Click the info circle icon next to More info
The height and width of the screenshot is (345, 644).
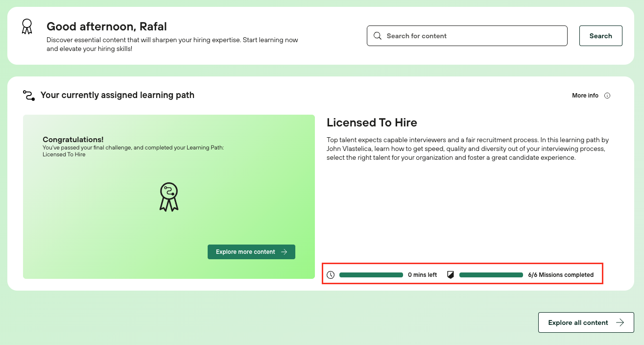tap(607, 96)
